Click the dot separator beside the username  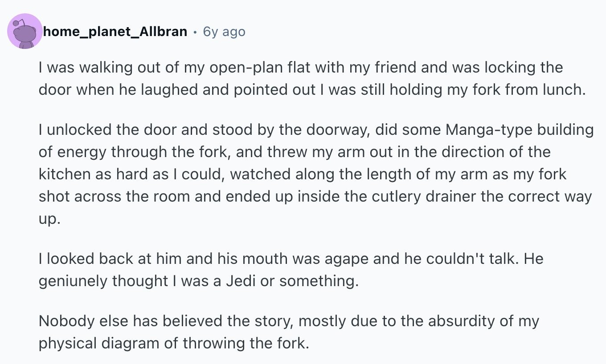click(195, 32)
